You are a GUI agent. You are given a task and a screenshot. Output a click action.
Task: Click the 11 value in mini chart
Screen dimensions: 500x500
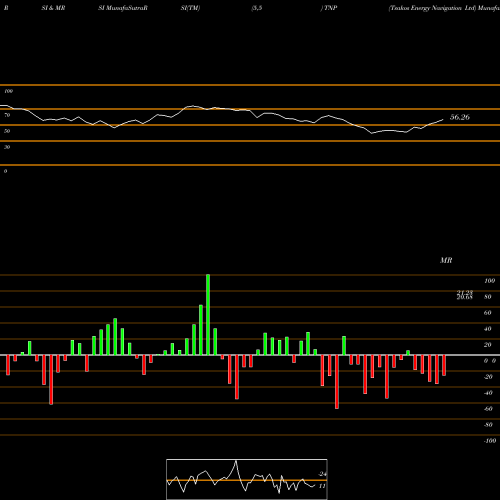coord(322,486)
